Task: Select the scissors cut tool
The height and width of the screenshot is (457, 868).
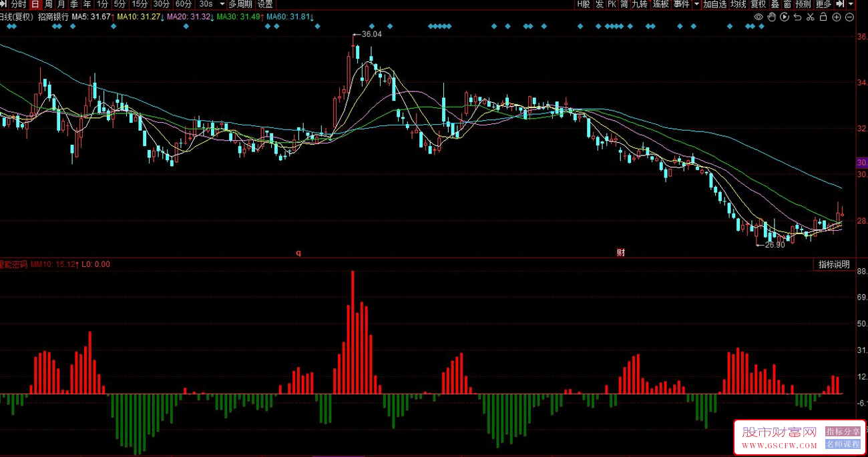Action: [811, 17]
